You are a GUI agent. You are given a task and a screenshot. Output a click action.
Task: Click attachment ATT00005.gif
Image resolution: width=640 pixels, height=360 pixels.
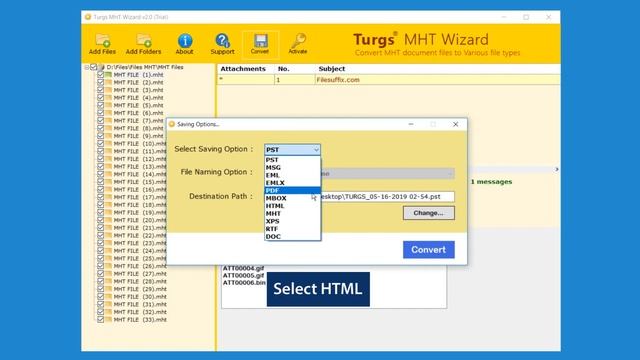[x=243, y=276]
